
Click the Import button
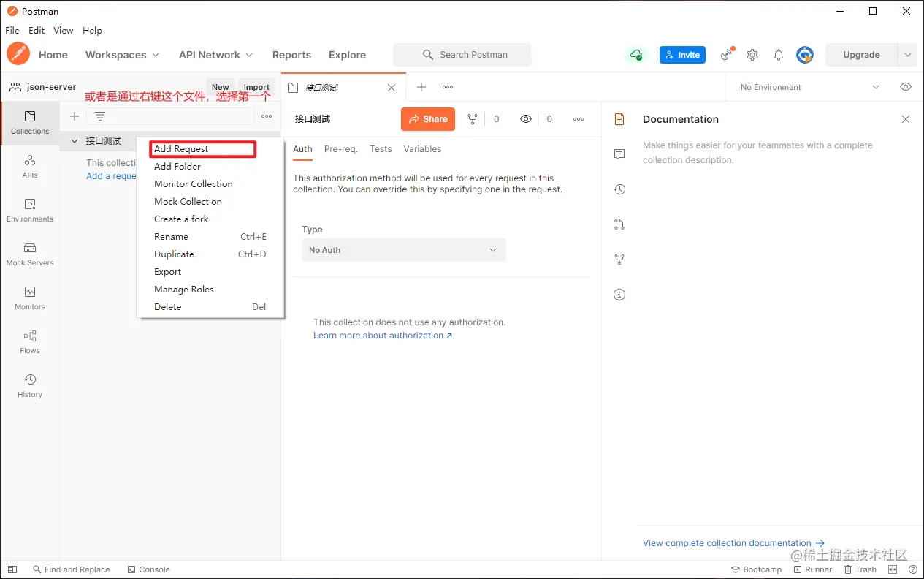click(256, 87)
